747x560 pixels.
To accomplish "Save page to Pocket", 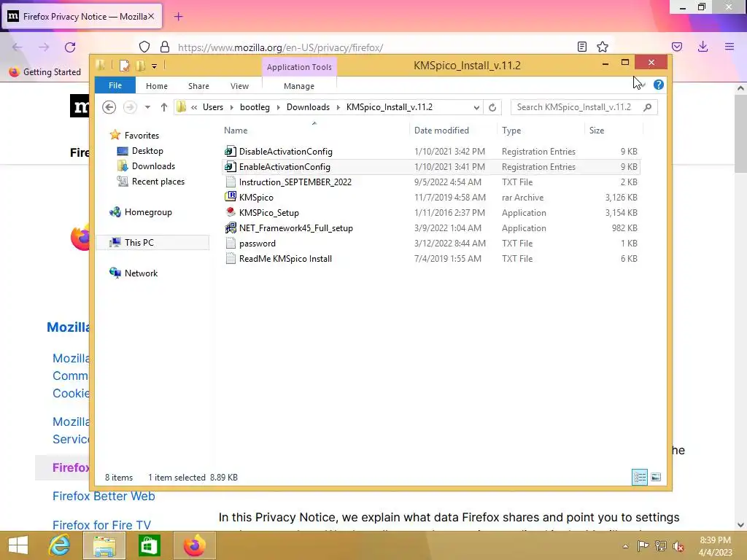I will (677, 47).
